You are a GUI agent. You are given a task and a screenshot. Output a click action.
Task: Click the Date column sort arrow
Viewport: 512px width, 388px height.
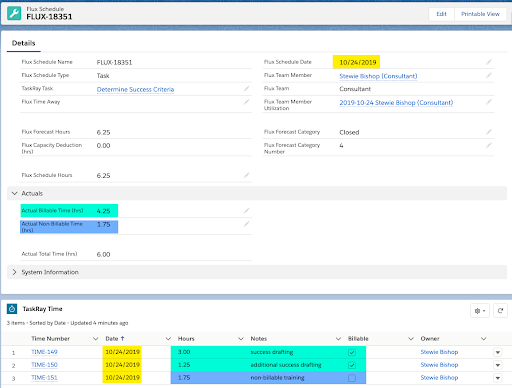[x=123, y=339]
